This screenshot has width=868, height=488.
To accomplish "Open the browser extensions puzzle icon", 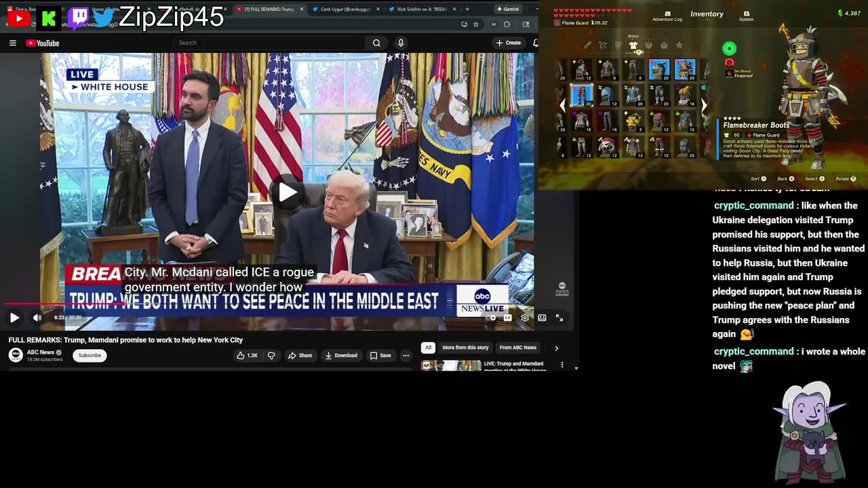I will pos(507,24).
